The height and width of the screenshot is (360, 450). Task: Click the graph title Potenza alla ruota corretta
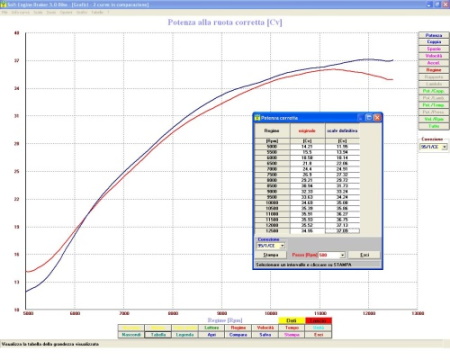[x=225, y=22]
